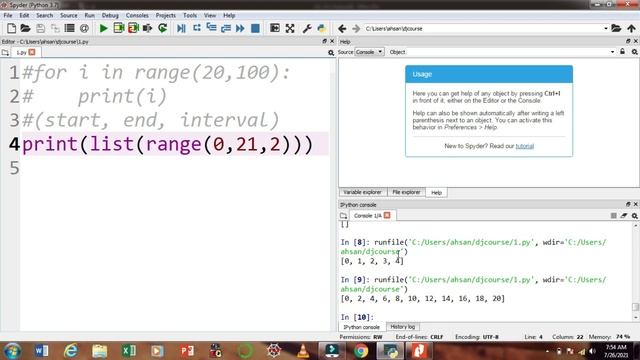Step over current line debug icon
Viewport: 640px width, 360px height.
[x=197, y=28]
